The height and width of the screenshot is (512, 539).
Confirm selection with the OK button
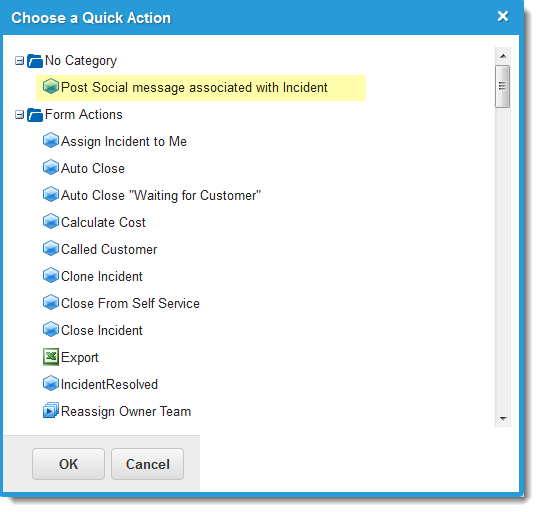tap(68, 464)
